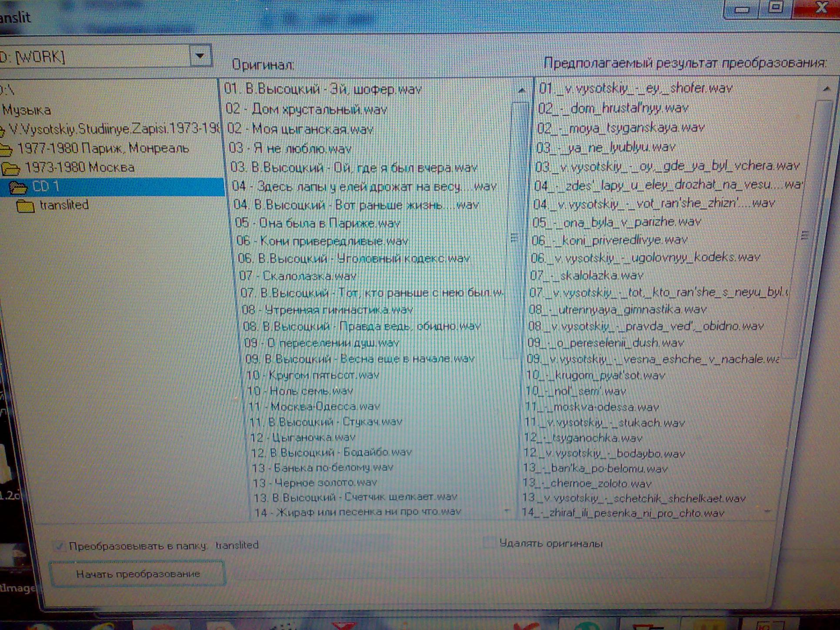Open the D: [WORK] drive dropdown

pyautogui.click(x=200, y=56)
